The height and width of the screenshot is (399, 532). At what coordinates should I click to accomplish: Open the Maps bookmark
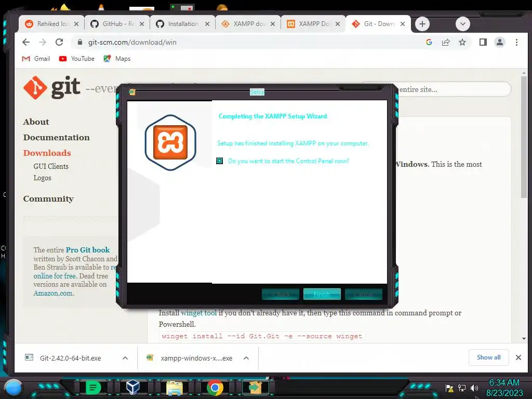tap(117, 59)
